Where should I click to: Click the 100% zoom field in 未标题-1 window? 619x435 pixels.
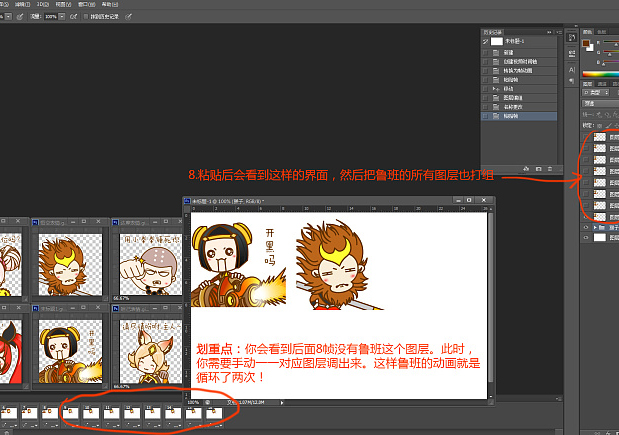(x=194, y=403)
